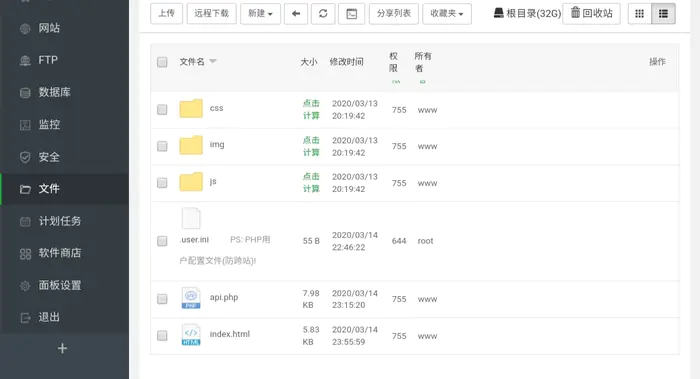
Task: Click the back arrow button
Action: tap(296, 13)
